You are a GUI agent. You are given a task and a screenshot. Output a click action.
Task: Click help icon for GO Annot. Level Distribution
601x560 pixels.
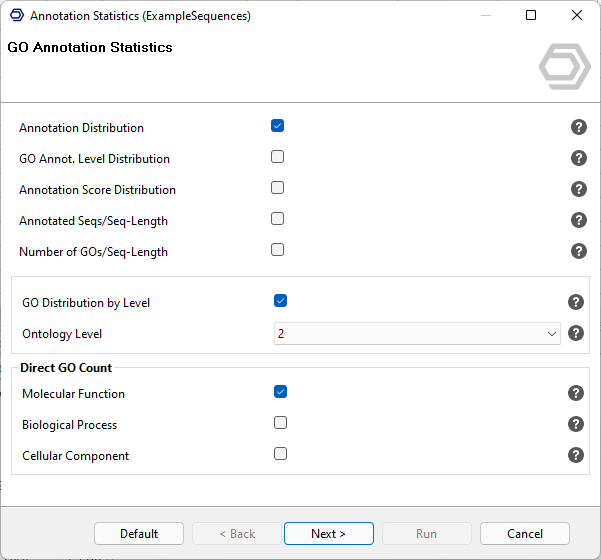point(578,158)
